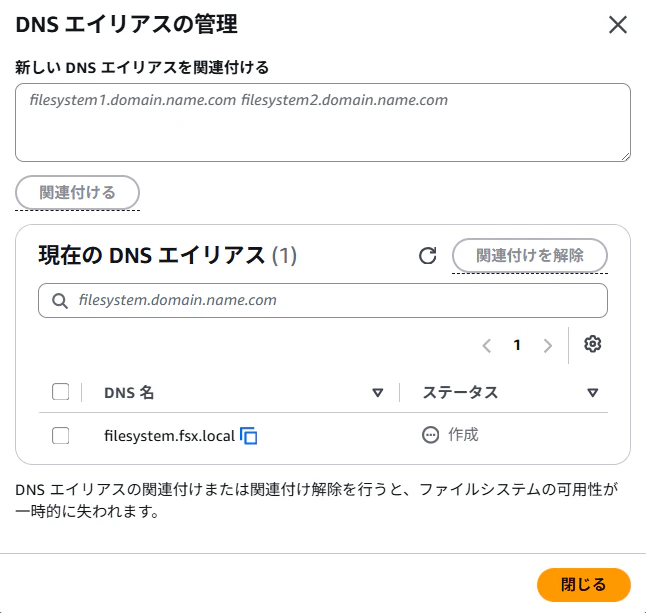Go to previous page chevron
Image resolution: width=646 pixels, height=613 pixels.
tap(487, 345)
